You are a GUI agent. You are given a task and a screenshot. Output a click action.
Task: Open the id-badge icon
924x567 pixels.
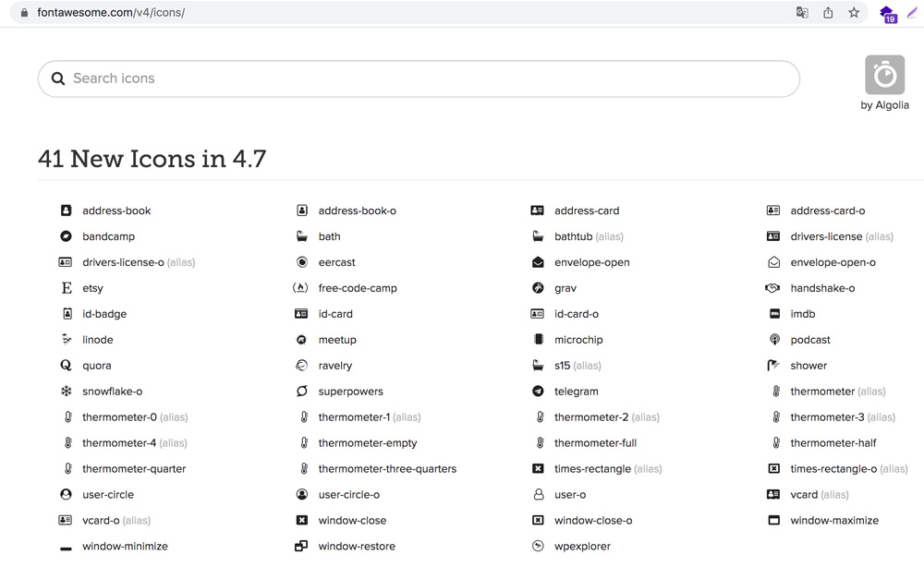(67, 314)
